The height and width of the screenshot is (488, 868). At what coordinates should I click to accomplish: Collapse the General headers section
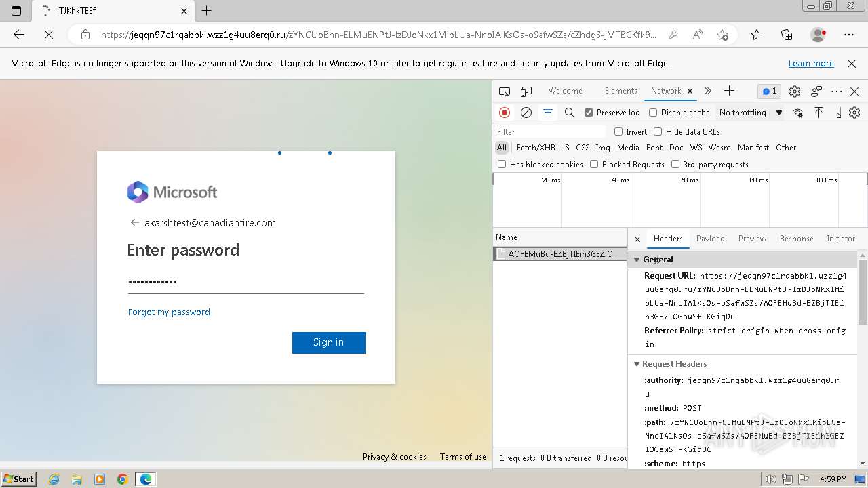(x=637, y=260)
